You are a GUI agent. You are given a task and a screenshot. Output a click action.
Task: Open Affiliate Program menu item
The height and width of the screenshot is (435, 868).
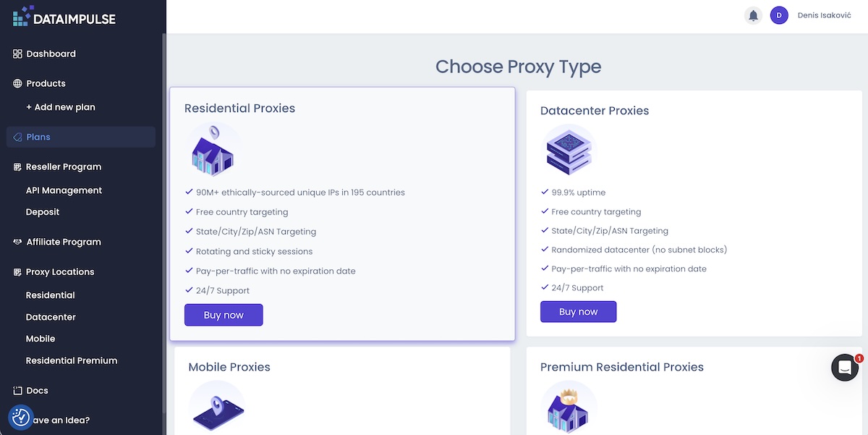click(x=64, y=242)
